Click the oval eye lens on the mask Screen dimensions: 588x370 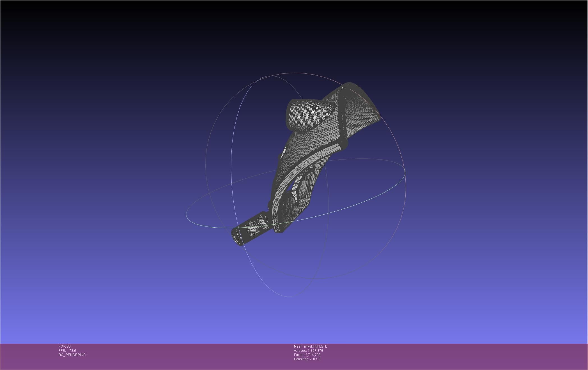[x=309, y=114]
